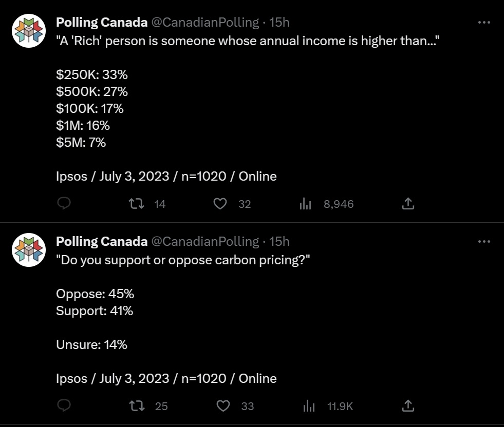Screen dimensions: 504x427
Task: Open @CanadianPolling handle on the carbon tweet
Action: point(205,241)
